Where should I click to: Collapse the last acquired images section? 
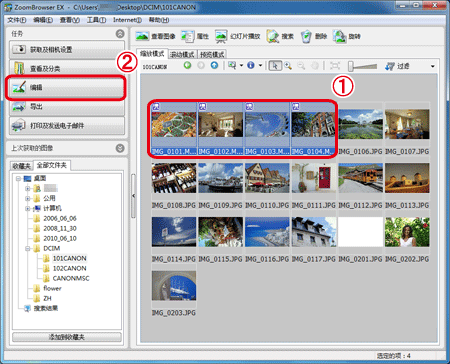(120, 148)
